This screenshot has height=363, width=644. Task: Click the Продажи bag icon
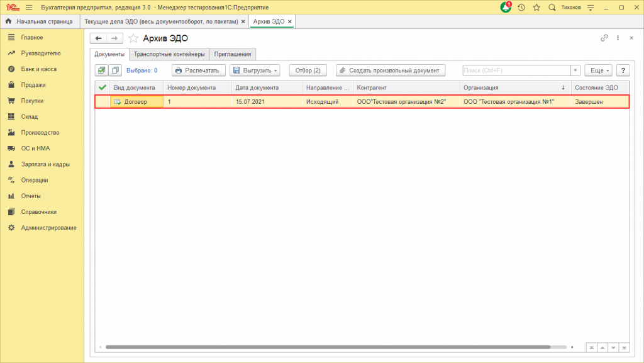11,85
